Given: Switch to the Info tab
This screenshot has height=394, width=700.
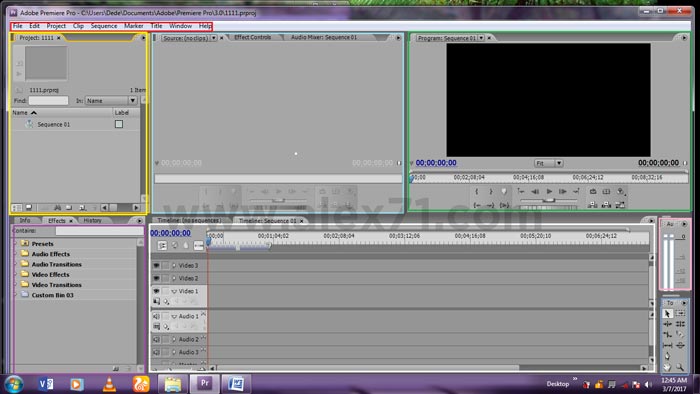Looking at the screenshot, I should 25,220.
